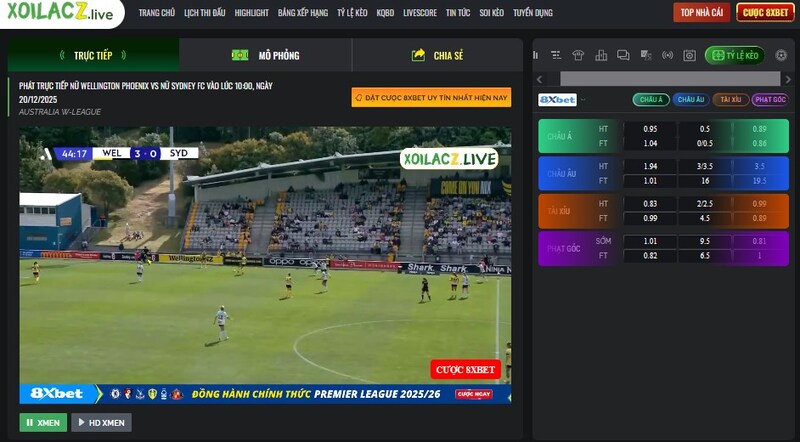This screenshot has width=800, height=442.
Task: Open Bảng Xếp Hạng in navigation menu
Action: [302, 13]
